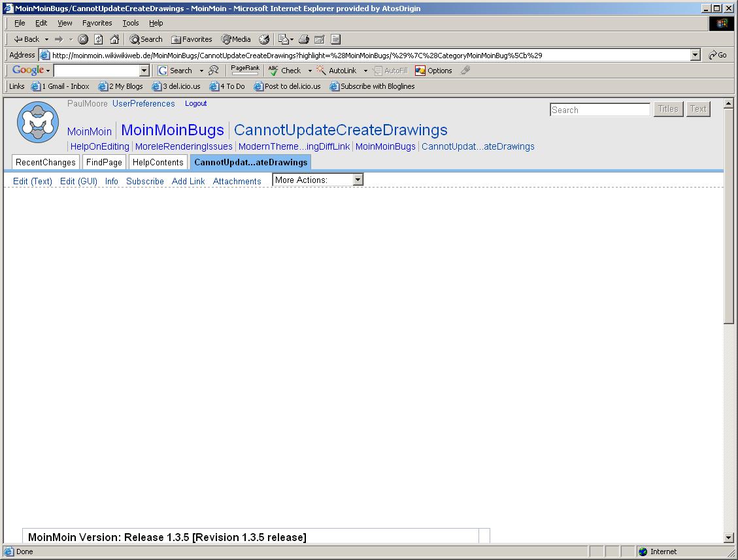The image size is (738, 560).
Task: Expand the Back button history dropdown arrow
Action: (46, 39)
